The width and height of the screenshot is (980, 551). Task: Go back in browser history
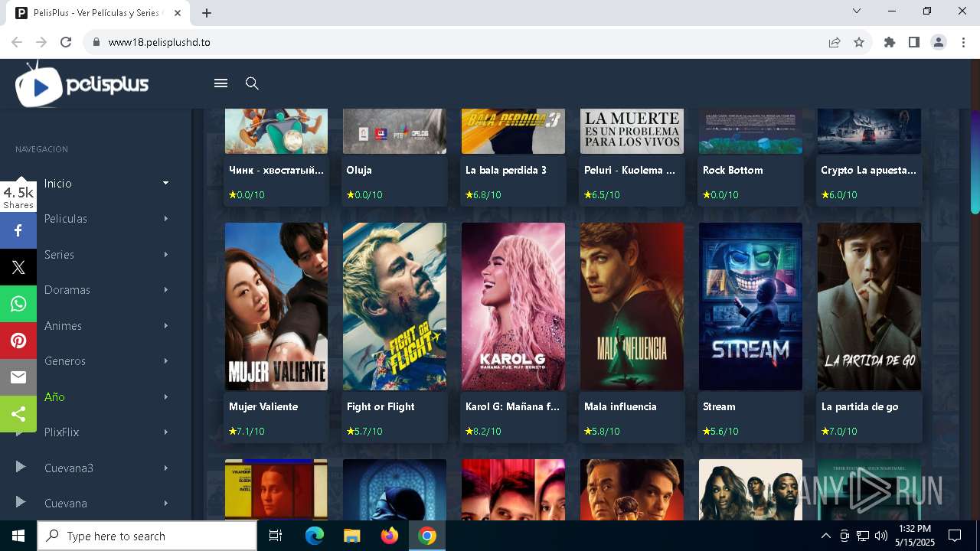point(17,42)
